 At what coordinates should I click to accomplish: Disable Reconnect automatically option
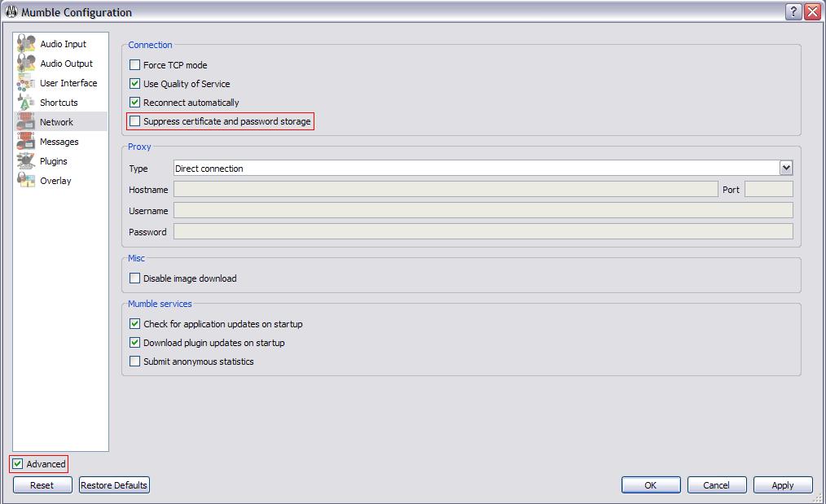click(x=135, y=103)
